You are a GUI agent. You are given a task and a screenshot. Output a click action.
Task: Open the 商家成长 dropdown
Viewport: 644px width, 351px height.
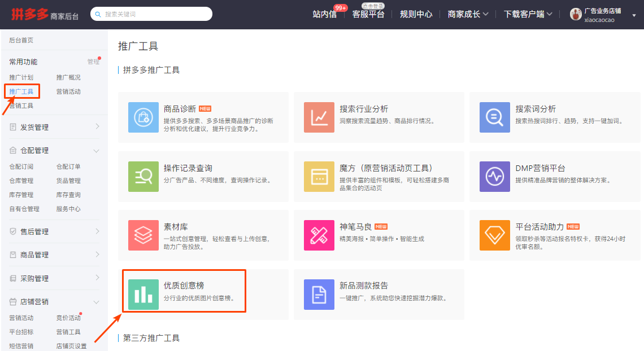click(x=468, y=14)
